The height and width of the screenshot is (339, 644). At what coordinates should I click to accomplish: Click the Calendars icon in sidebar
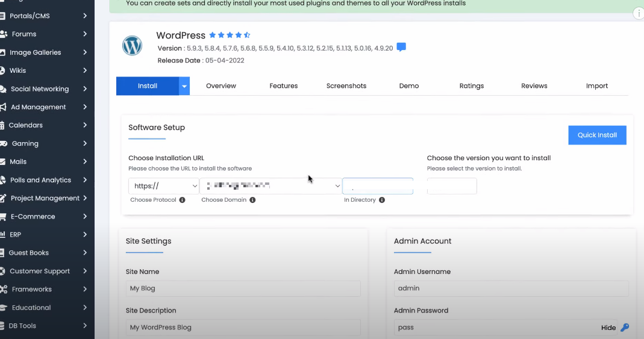click(x=2, y=125)
